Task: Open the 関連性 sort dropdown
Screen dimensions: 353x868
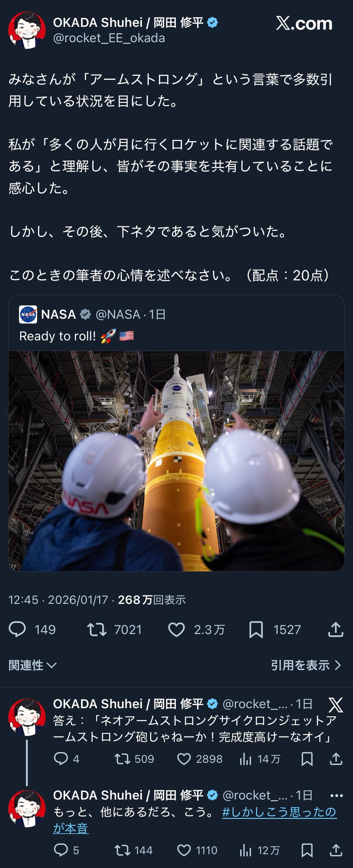Action: pyautogui.click(x=32, y=665)
